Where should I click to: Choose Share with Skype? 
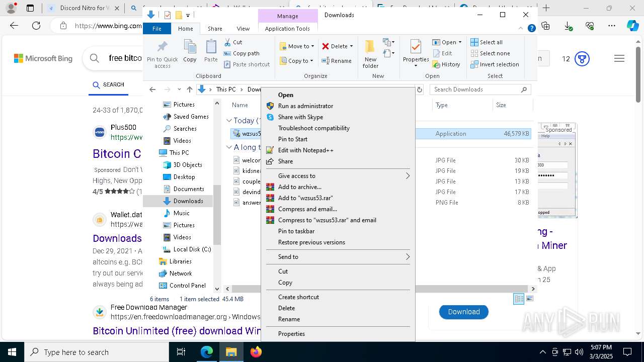coord(338,117)
